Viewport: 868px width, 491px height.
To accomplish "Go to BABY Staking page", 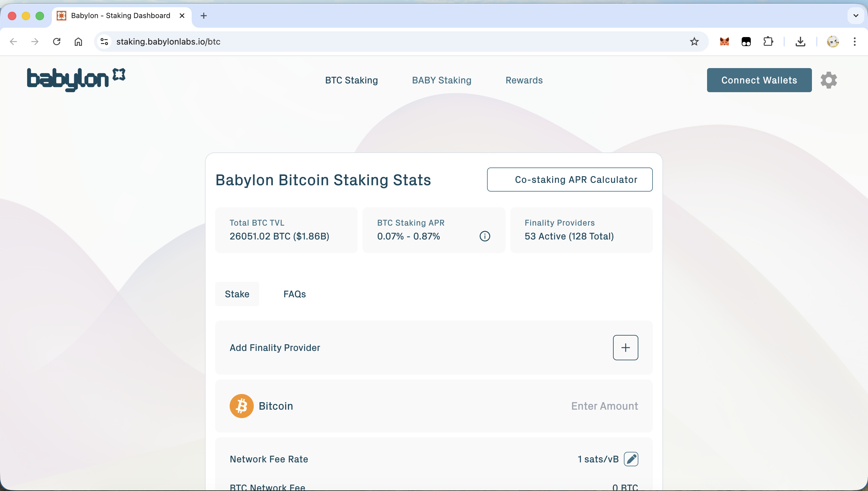I will 441,80.
